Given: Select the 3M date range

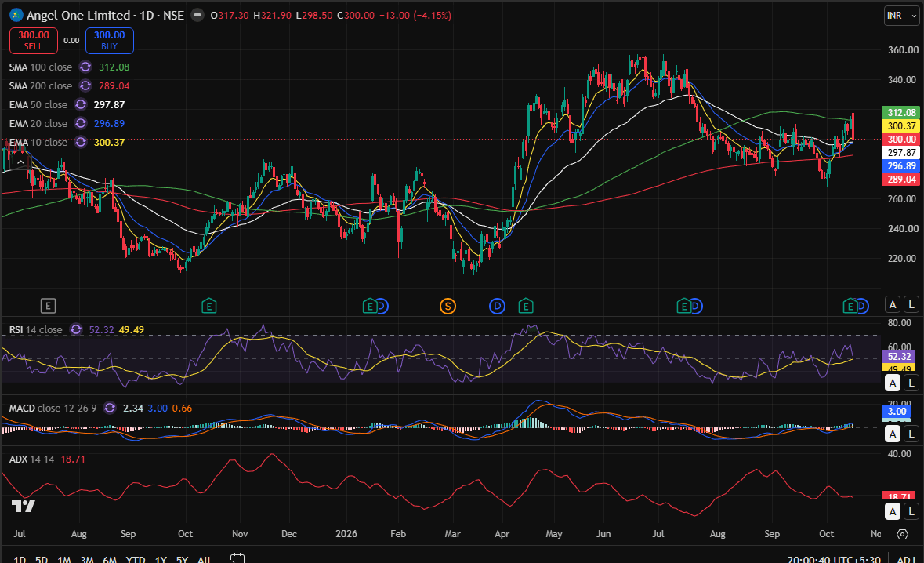Looking at the screenshot, I should pyautogui.click(x=87, y=559).
